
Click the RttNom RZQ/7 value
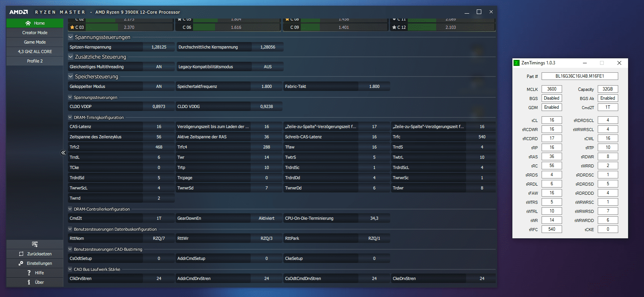coord(159,238)
